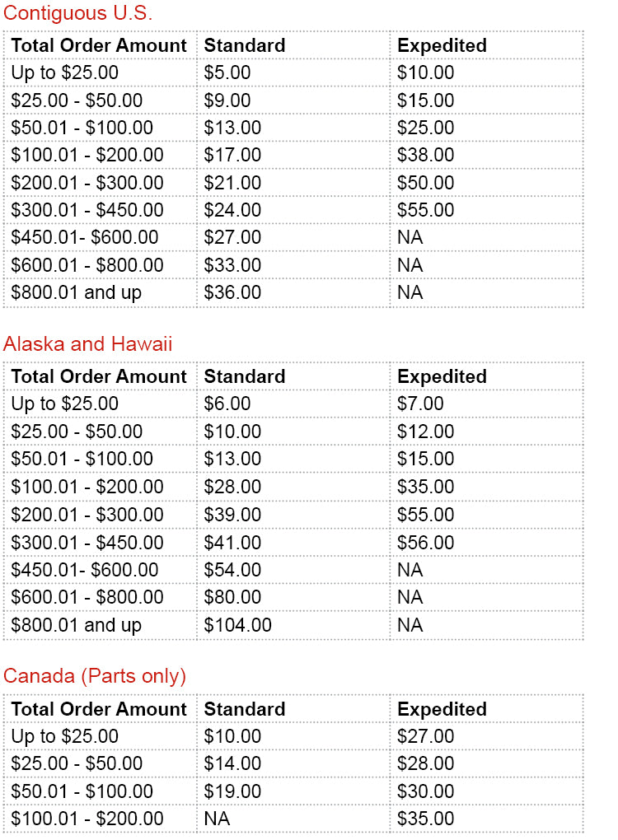Viewport: 618px width, 840px height.
Task: Click the $19.00 standard rate in Canada table
Action: pos(232,791)
